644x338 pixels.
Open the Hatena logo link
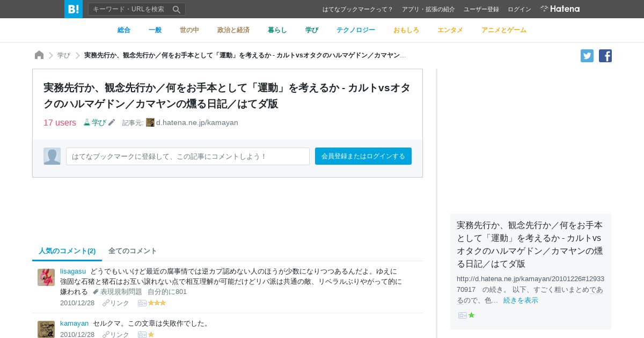(x=560, y=9)
